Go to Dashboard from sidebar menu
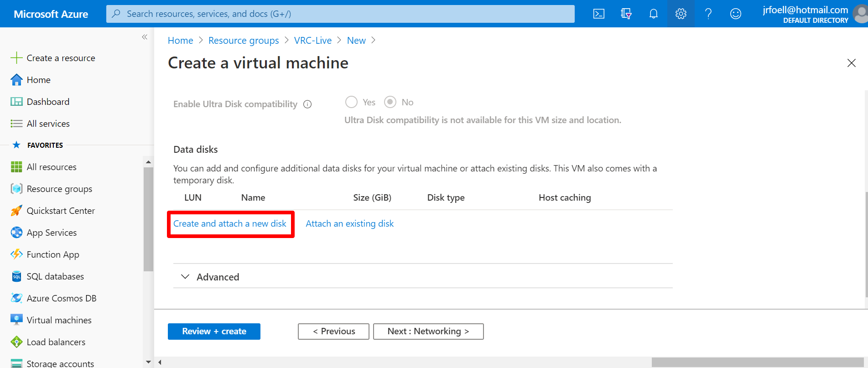 [x=48, y=102]
